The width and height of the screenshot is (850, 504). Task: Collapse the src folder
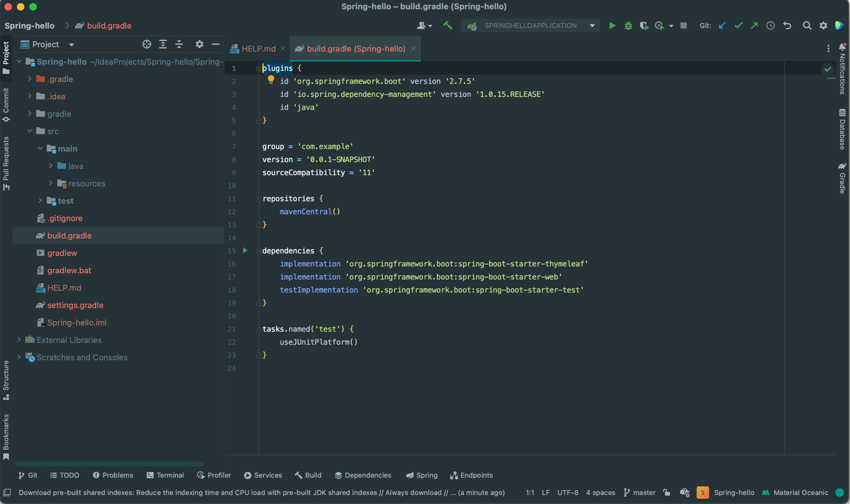coord(30,131)
